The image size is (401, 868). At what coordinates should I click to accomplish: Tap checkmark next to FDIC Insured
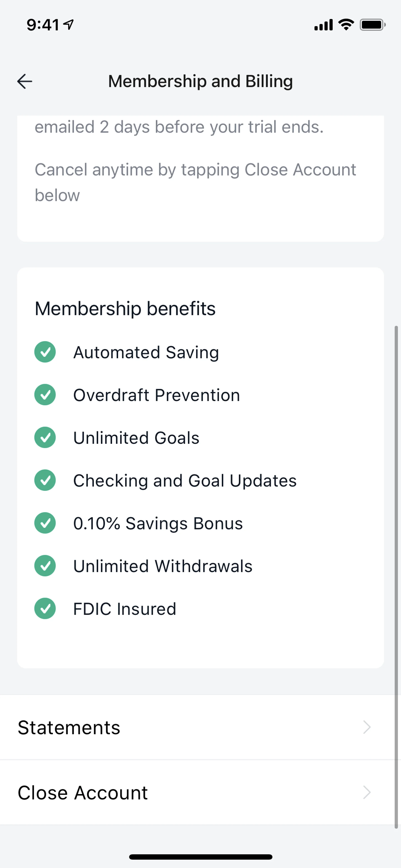tap(45, 608)
